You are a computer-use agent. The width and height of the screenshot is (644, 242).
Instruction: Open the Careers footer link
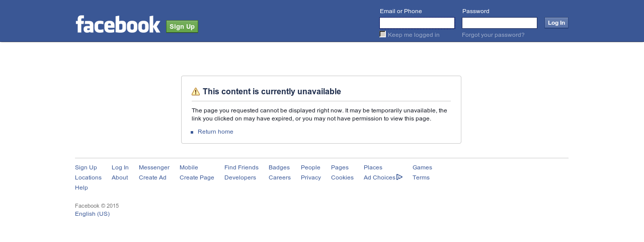280,177
